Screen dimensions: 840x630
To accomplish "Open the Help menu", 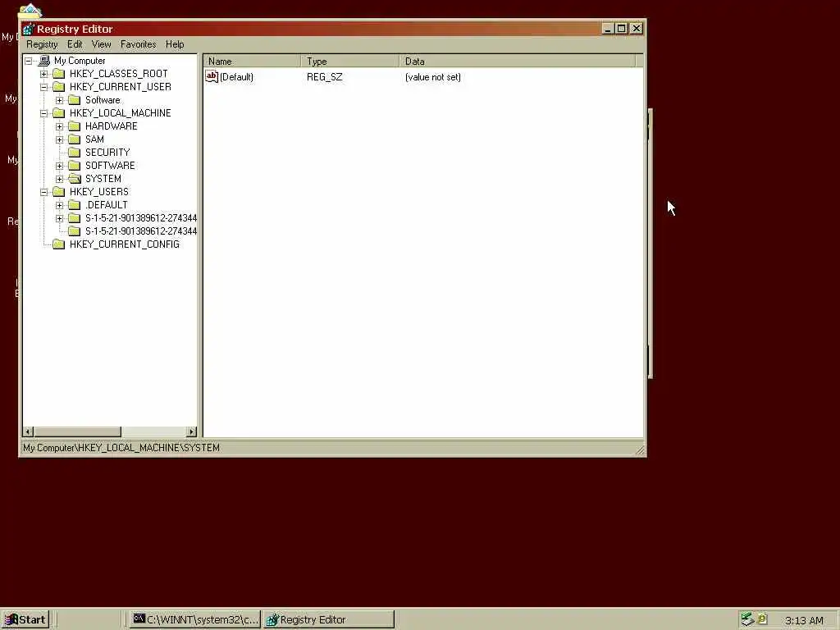I will click(x=175, y=44).
